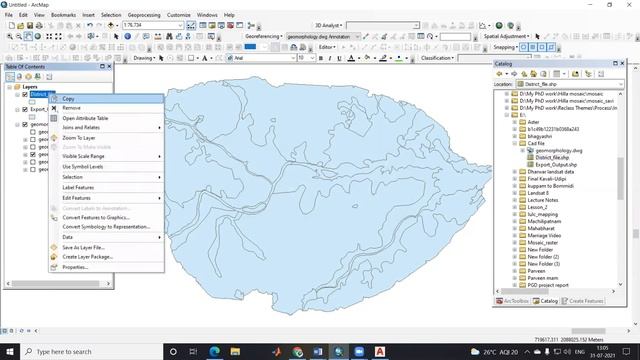Open the Geoprocessing menu

[144, 15]
